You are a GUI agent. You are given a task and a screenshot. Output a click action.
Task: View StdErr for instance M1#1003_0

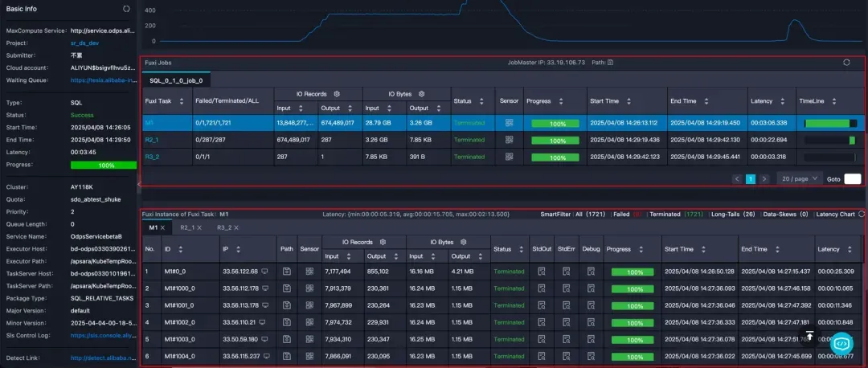tap(567, 338)
